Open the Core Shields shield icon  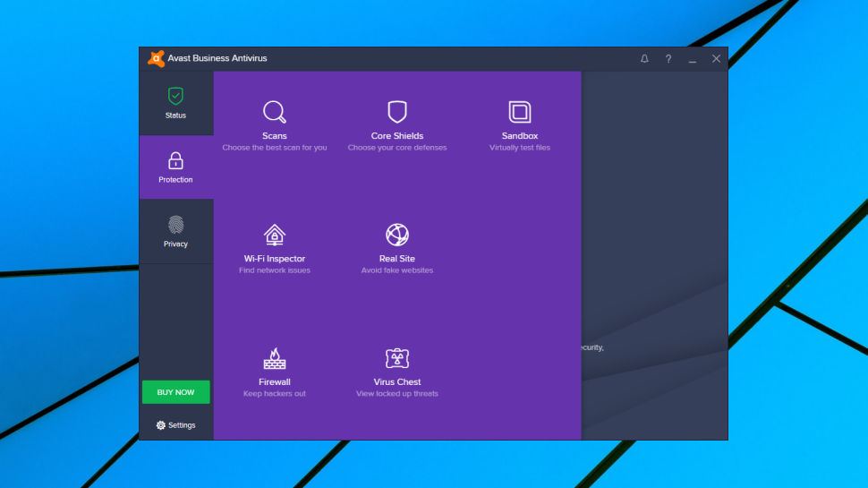tap(397, 112)
